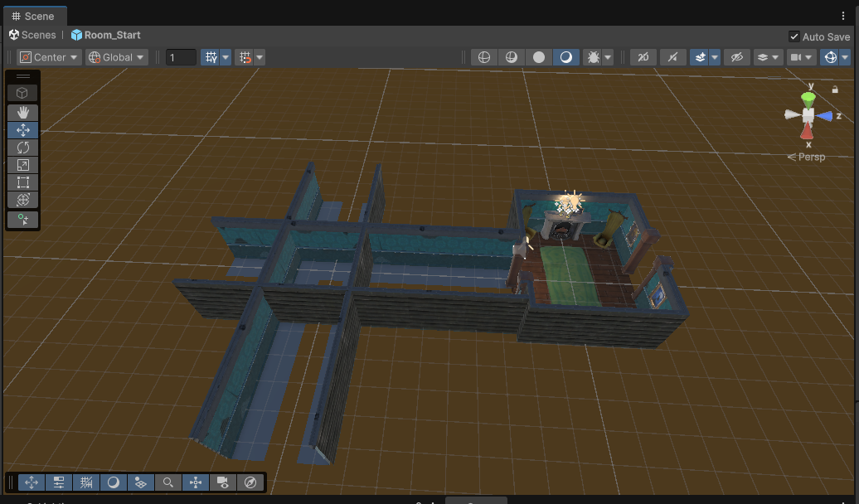Switch to the Scene tab
Image resolution: width=859 pixels, height=504 pixels.
tap(33, 16)
